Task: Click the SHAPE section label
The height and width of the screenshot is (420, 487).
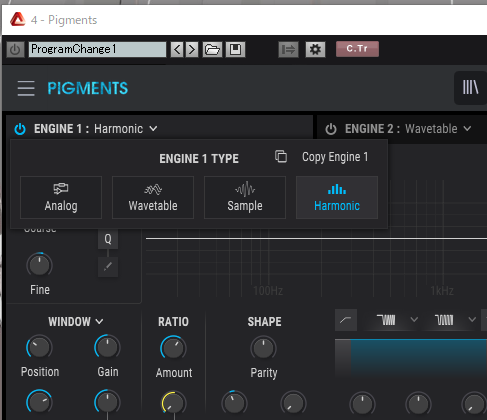Action: click(264, 322)
